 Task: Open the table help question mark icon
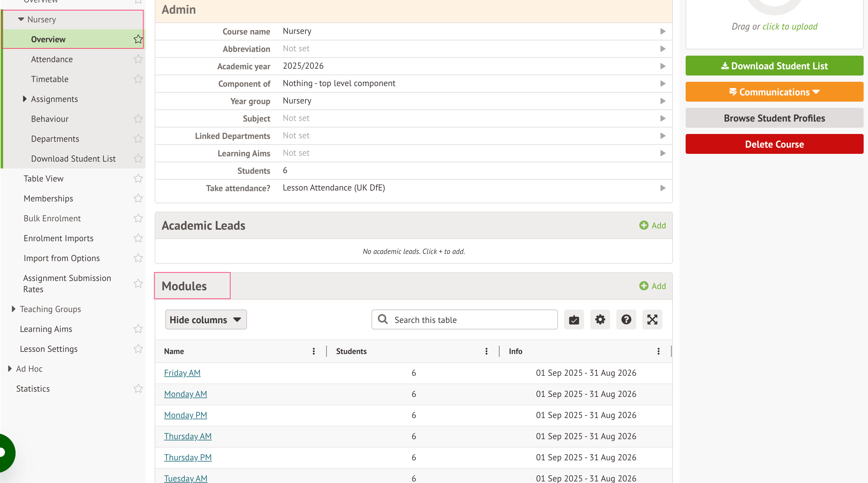[626, 319]
